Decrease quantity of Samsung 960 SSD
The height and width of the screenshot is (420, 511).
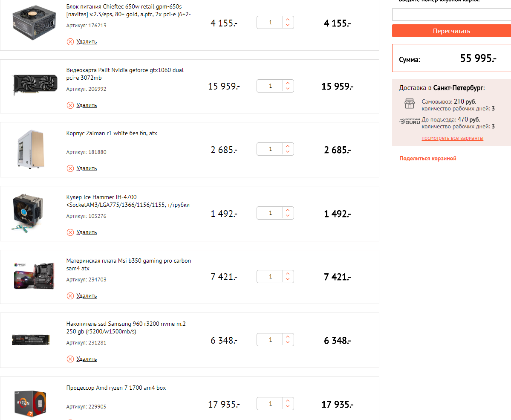288,343
